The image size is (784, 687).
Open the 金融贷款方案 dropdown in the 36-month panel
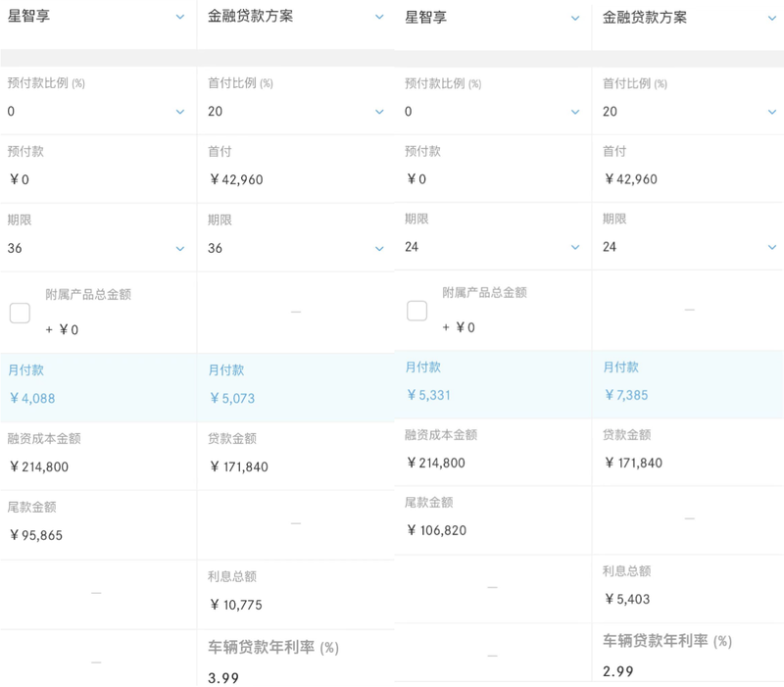[x=379, y=17]
